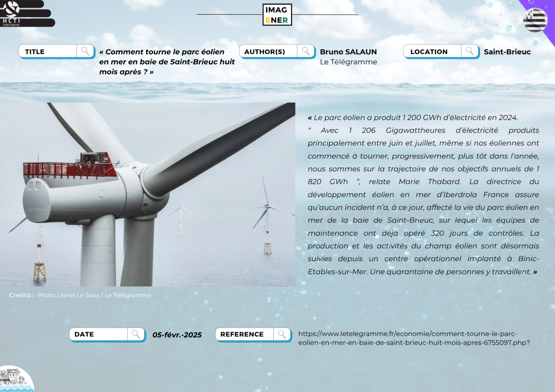Viewport: 555px width, 392px height.
Task: Select the DATE search box
Action: pyautogui.click(x=108, y=334)
